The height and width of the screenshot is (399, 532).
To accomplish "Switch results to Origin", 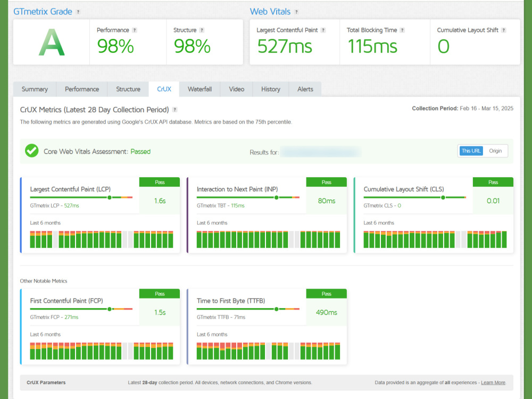I will (495, 151).
